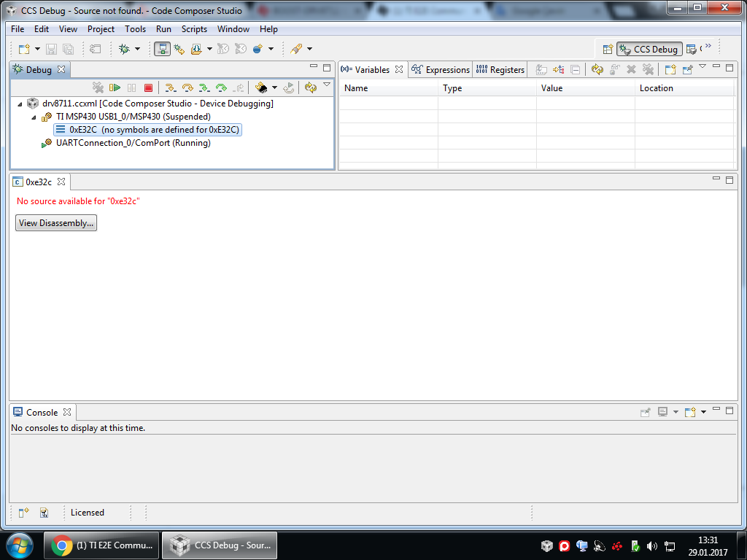
Task: Click the Windows Start orb
Action: click(19, 545)
